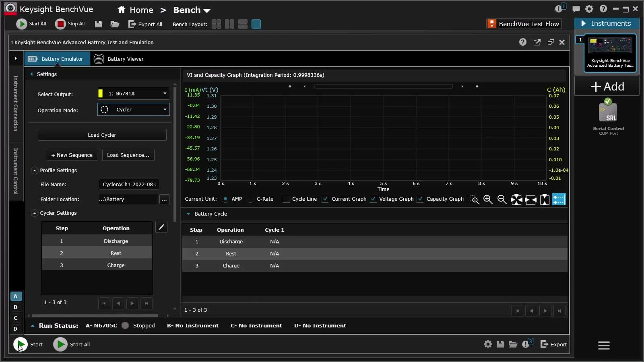Screen dimensions: 644x362
Task: Switch to channel A selector
Action: [15, 296]
